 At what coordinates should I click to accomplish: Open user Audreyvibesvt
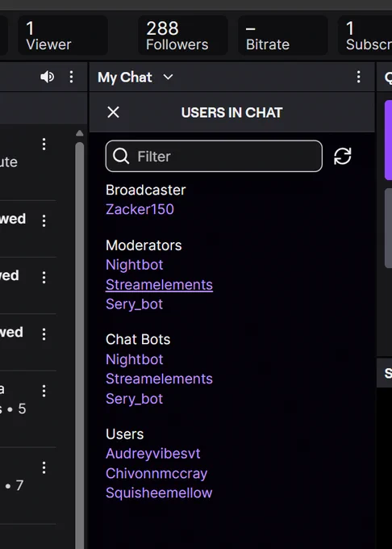[x=152, y=454]
